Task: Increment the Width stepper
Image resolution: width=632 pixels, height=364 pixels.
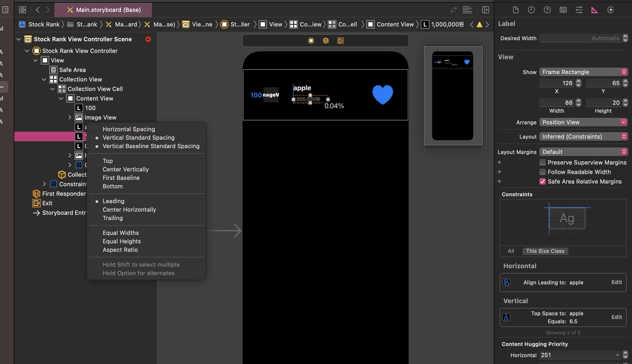Action: point(579,101)
